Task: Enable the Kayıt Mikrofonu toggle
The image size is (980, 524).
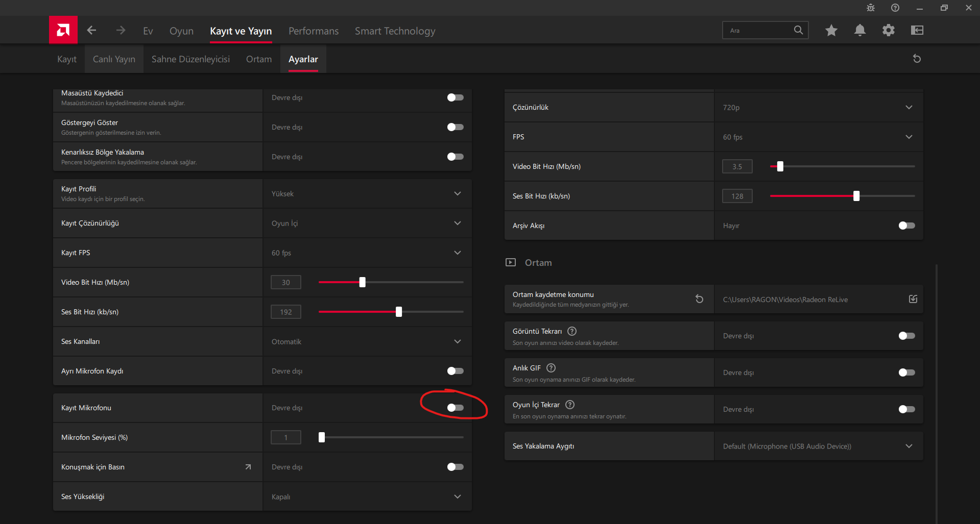Action: pyautogui.click(x=455, y=408)
